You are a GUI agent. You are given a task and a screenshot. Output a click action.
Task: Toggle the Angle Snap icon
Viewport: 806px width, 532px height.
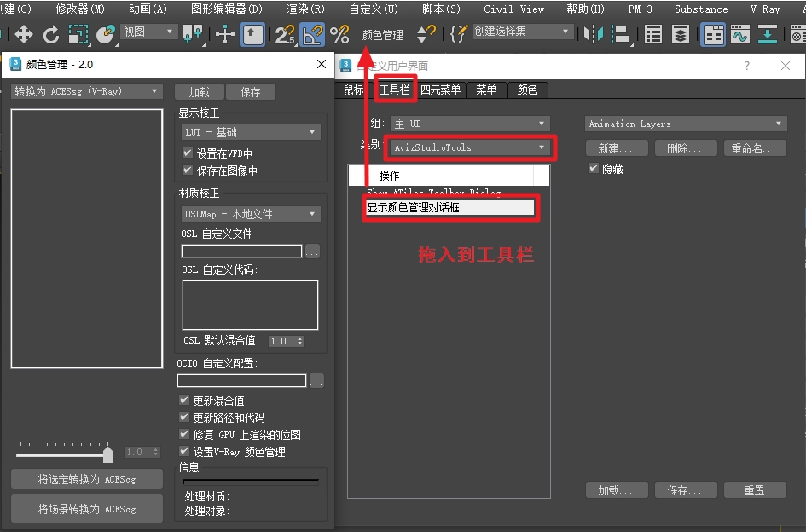click(x=312, y=35)
